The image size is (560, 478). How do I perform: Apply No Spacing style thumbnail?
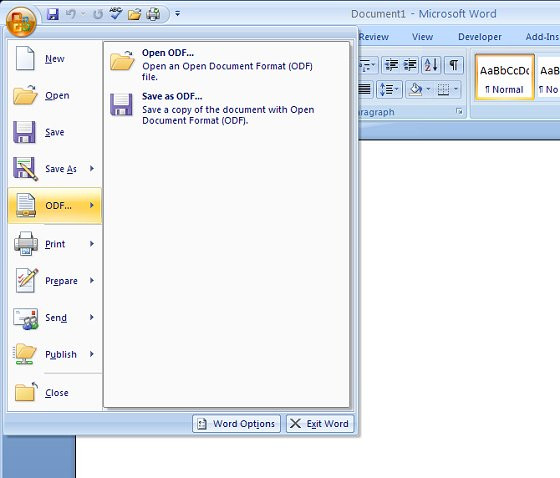[548, 77]
